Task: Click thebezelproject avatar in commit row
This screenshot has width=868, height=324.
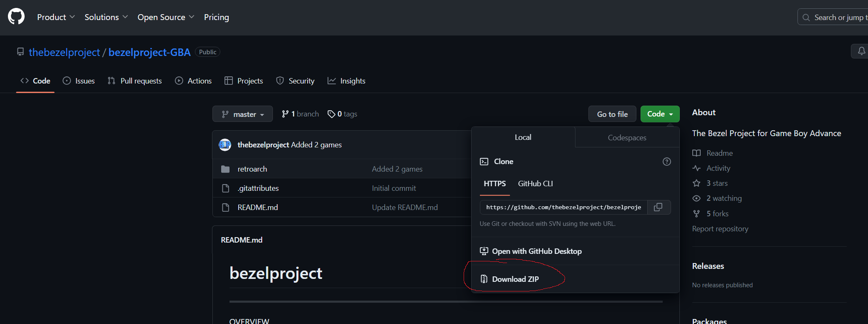Action: pos(225,145)
